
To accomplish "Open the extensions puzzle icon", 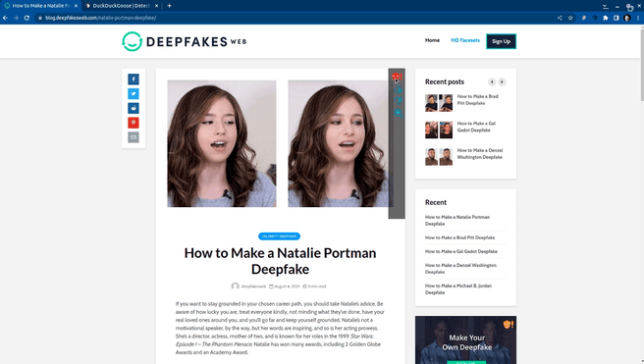I will [x=606, y=18].
